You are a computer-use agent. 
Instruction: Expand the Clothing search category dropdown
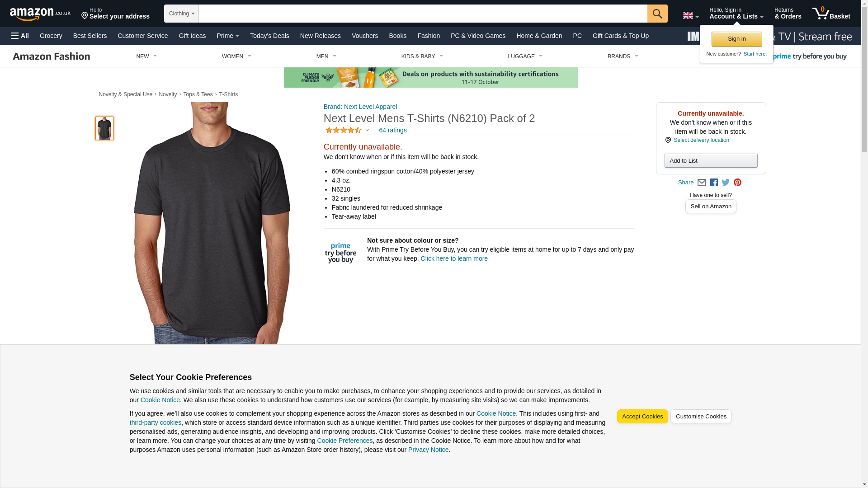click(x=181, y=14)
